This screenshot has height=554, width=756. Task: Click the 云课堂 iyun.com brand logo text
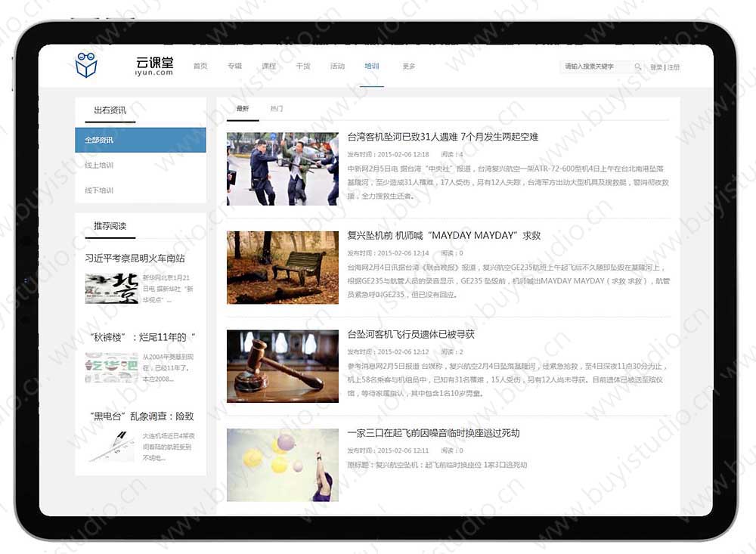pyautogui.click(x=154, y=67)
